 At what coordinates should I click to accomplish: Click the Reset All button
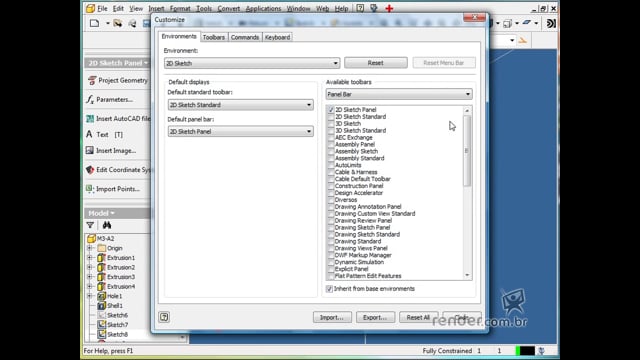coord(418,317)
